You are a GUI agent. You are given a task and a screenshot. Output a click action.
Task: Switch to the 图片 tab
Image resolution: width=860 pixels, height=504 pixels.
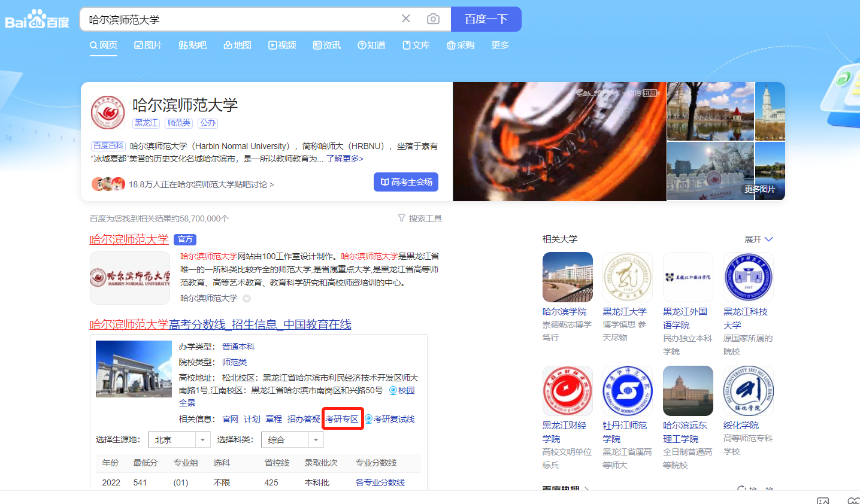[148, 45]
